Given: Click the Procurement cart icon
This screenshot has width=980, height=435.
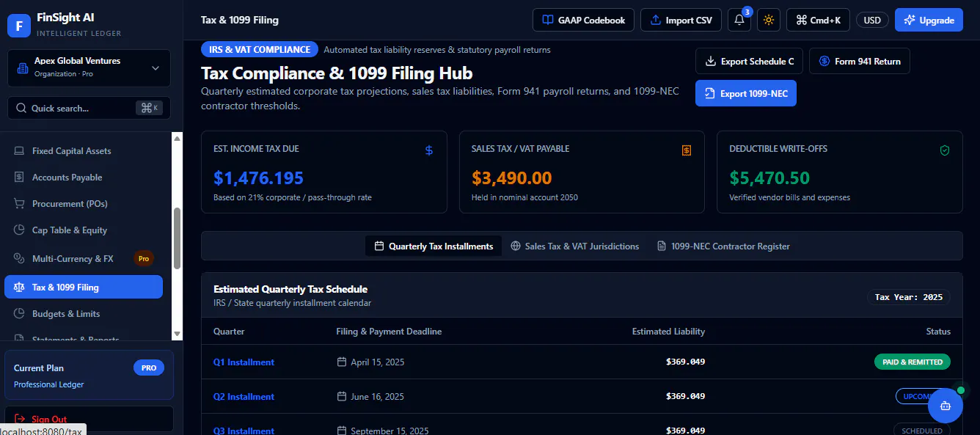Looking at the screenshot, I should [x=19, y=204].
